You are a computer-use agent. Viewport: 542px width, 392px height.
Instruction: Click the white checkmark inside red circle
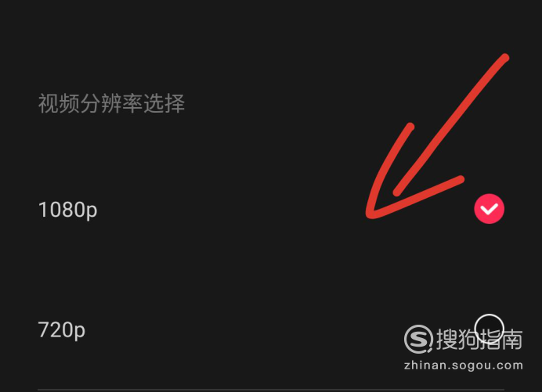point(489,209)
